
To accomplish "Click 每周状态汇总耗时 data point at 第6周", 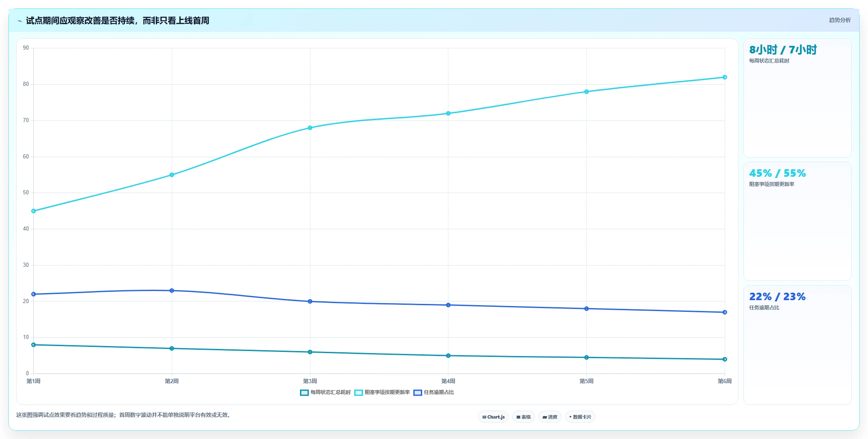I will click(725, 359).
